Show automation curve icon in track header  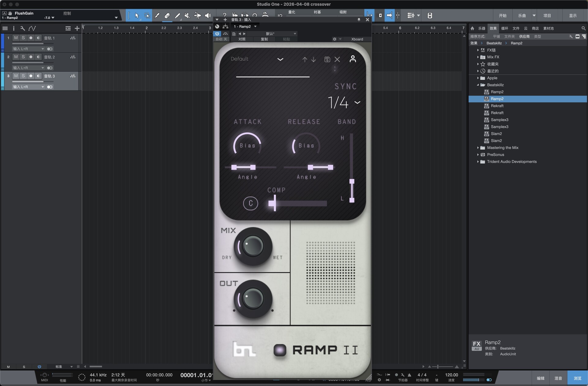(x=32, y=28)
